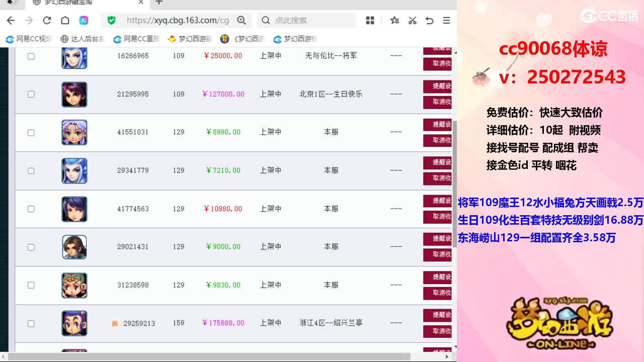The height and width of the screenshot is (362, 644).
Task: Click character avatar for row 29259213
Action: 74,324
